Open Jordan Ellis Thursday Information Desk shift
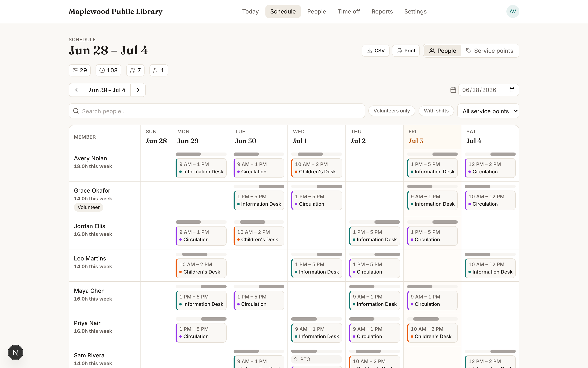 [x=374, y=236]
